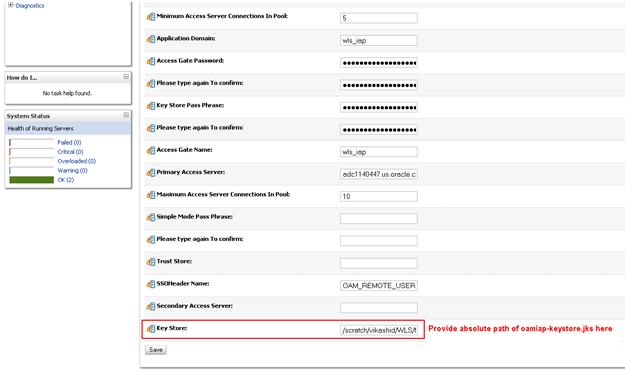Click the SSOHeader Name label text

pos(183,283)
